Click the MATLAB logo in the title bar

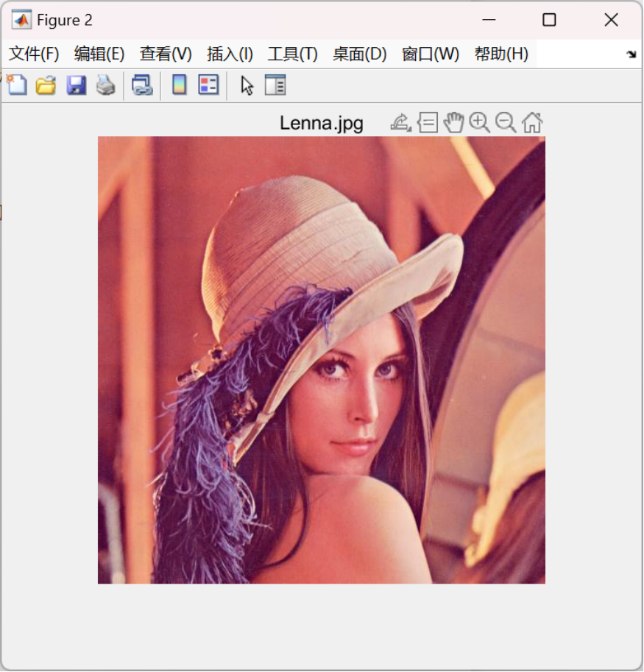click(x=21, y=20)
